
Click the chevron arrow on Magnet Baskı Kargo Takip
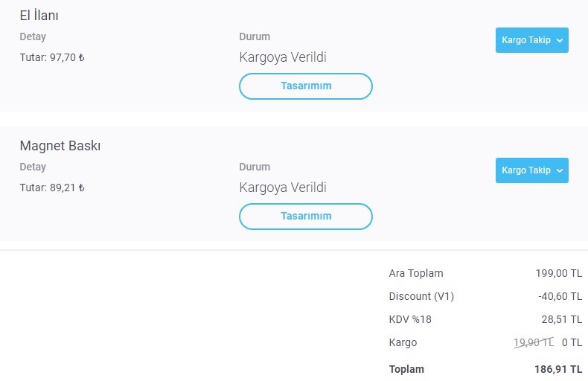tap(560, 170)
